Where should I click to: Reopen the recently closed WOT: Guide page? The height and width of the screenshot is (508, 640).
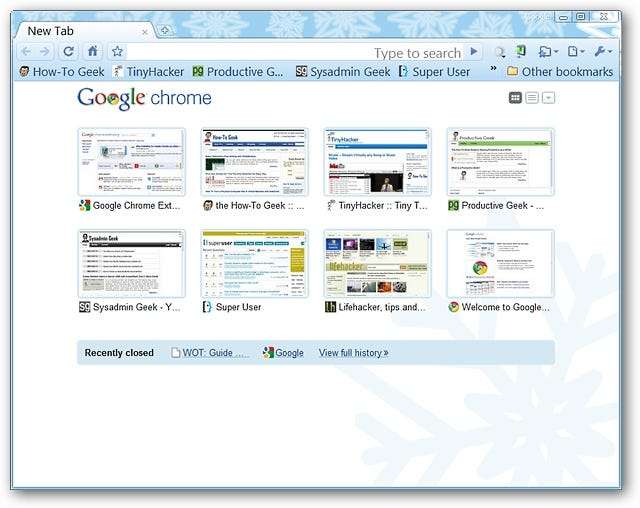coord(210,353)
